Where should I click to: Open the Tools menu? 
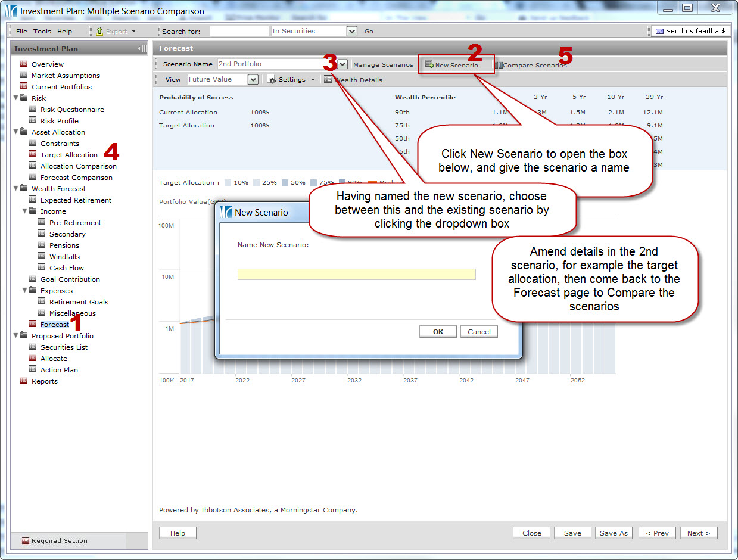coord(42,31)
